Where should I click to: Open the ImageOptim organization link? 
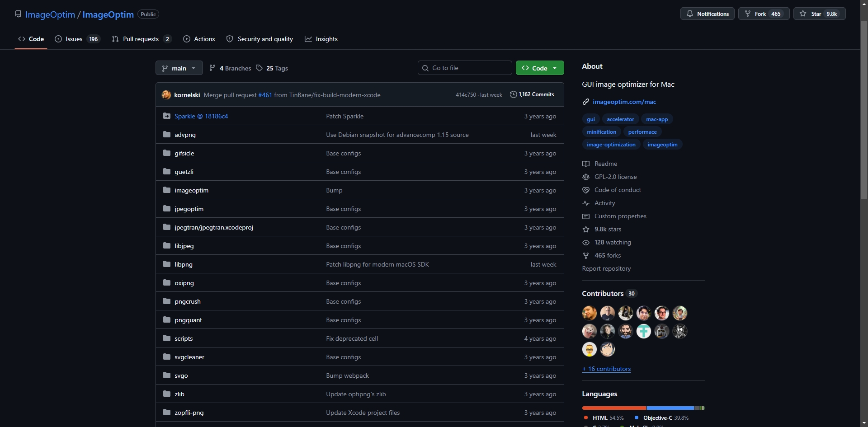pos(50,14)
